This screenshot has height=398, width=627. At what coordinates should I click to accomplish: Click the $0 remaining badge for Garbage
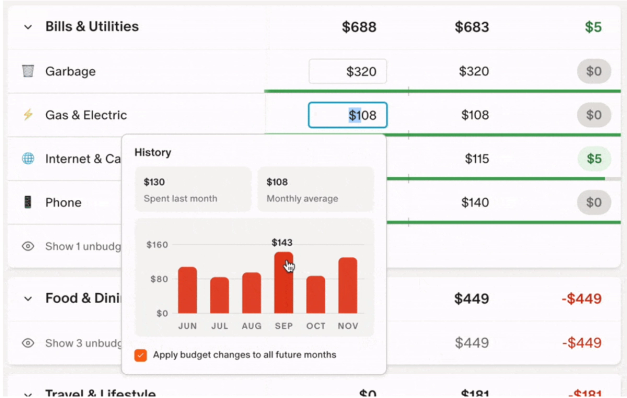click(594, 71)
